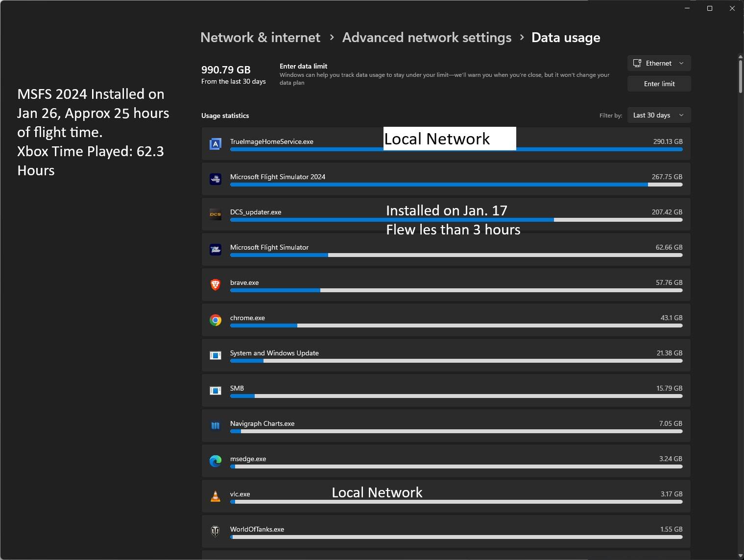Click the DCS_updater.exe icon
The height and width of the screenshot is (560, 744).
pos(216,214)
